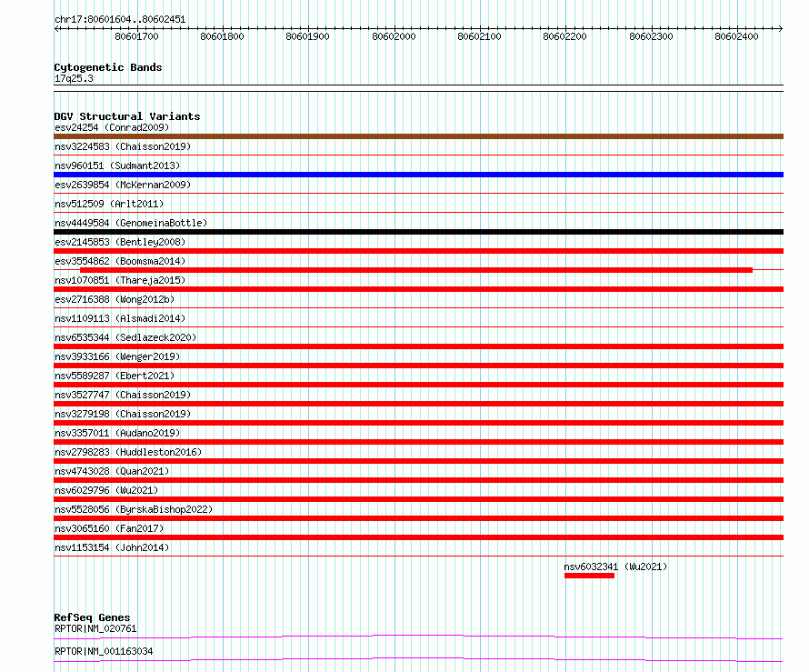Open the nsv2798283 (Huddleston2016) label

point(128,452)
